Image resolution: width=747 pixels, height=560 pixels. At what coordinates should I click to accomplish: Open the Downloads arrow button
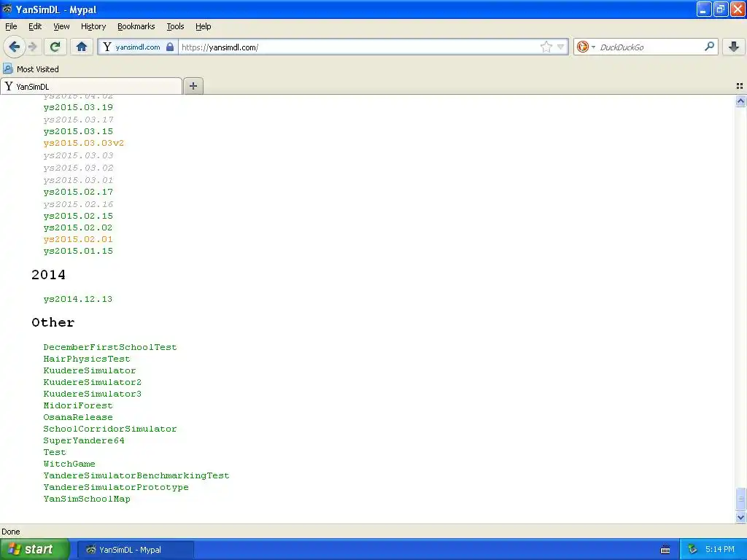734,47
